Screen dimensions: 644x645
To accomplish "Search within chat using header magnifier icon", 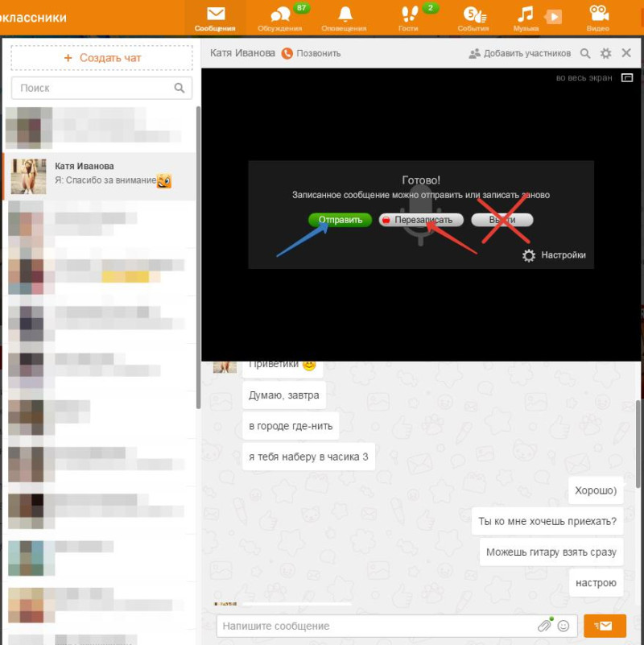I will point(585,53).
